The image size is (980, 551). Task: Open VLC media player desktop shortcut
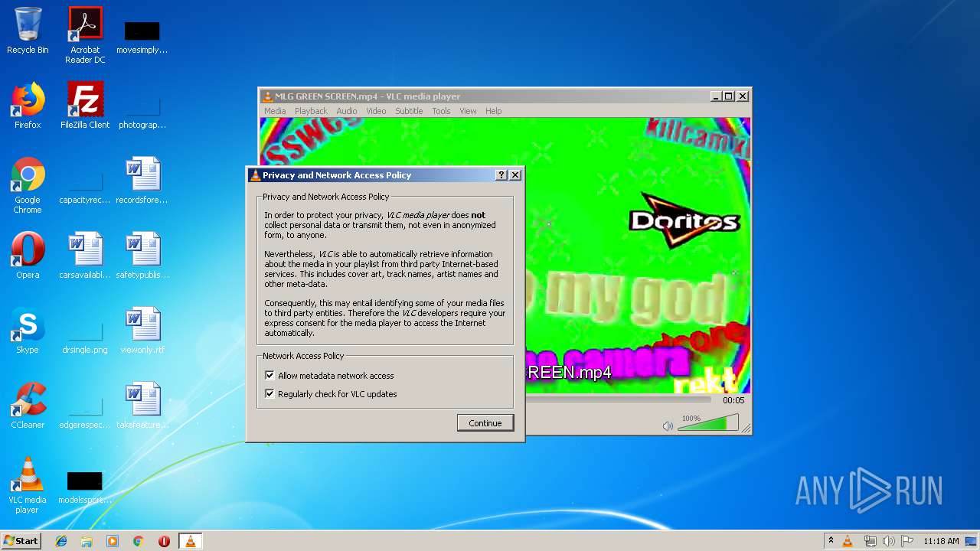28,485
